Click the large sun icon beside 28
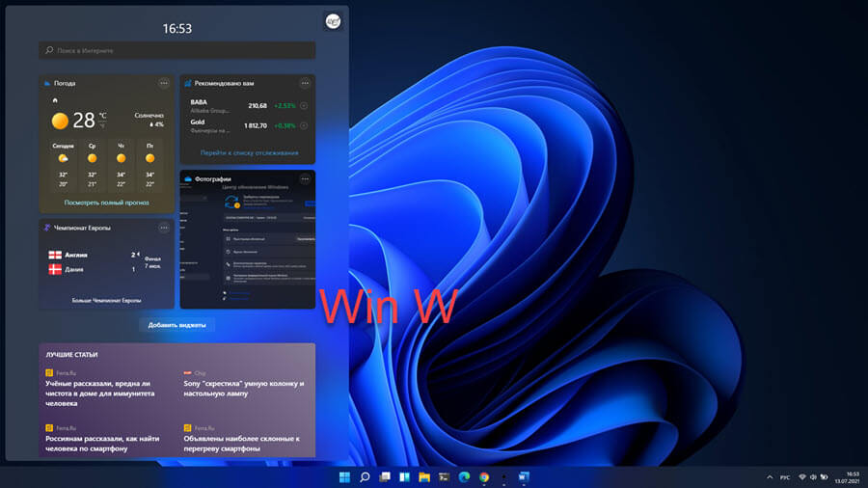This screenshot has width=868, height=488. pyautogui.click(x=60, y=121)
